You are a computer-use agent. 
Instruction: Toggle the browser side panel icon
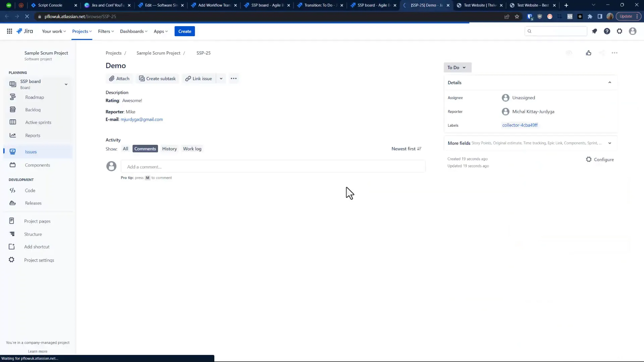[x=600, y=16]
